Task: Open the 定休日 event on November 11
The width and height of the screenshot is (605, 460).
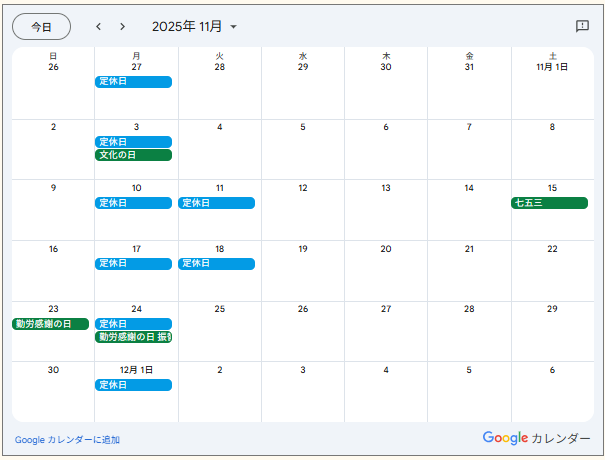Action: point(216,203)
